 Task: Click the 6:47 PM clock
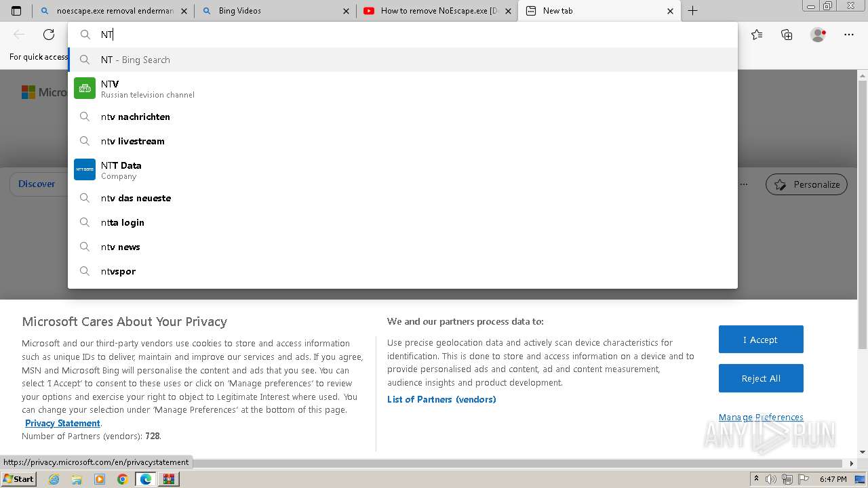coord(833,479)
